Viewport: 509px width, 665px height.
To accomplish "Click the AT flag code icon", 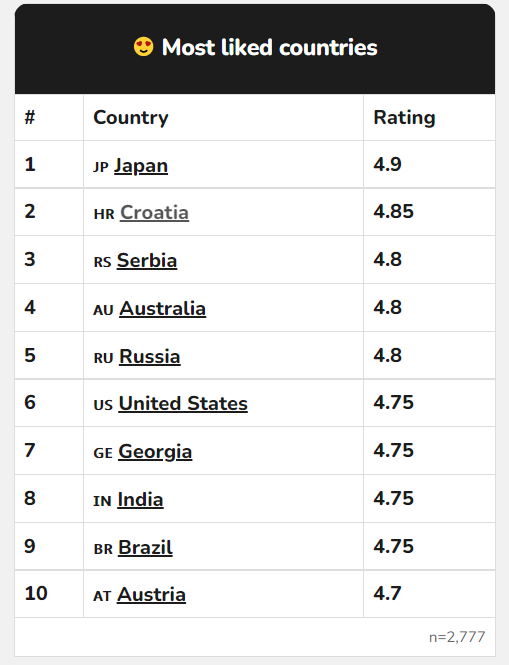I will (x=102, y=596).
